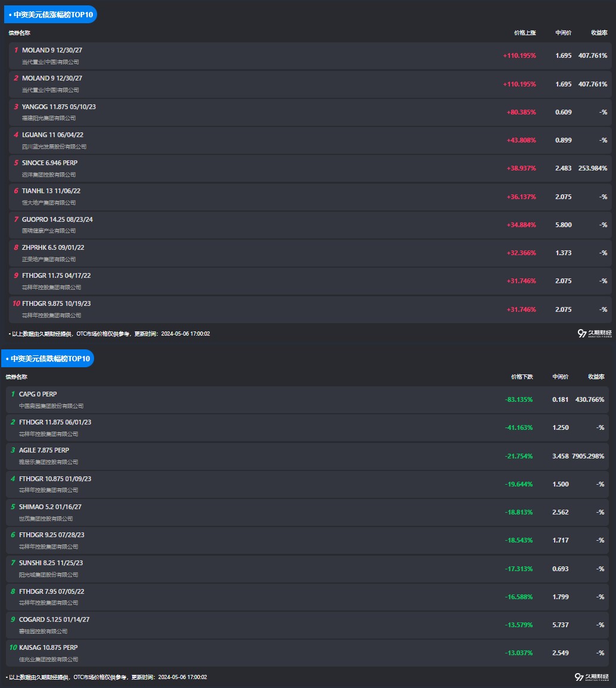Open the TIANHL 13 11/06/22 bond entry

51,191
